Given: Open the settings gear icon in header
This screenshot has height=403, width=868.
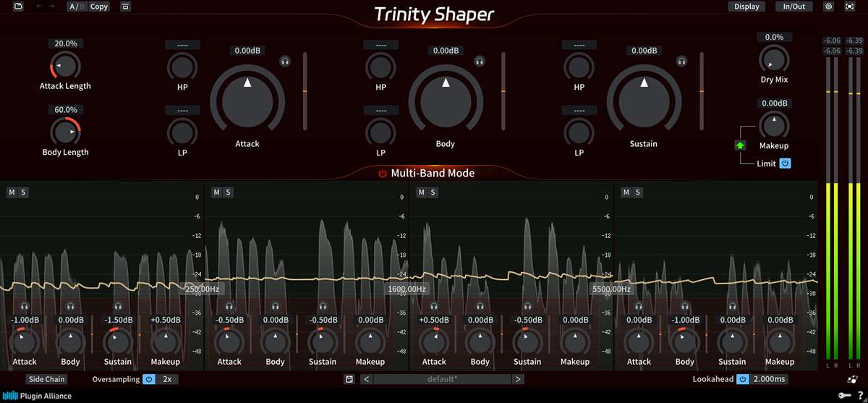Looking at the screenshot, I should point(829,7).
